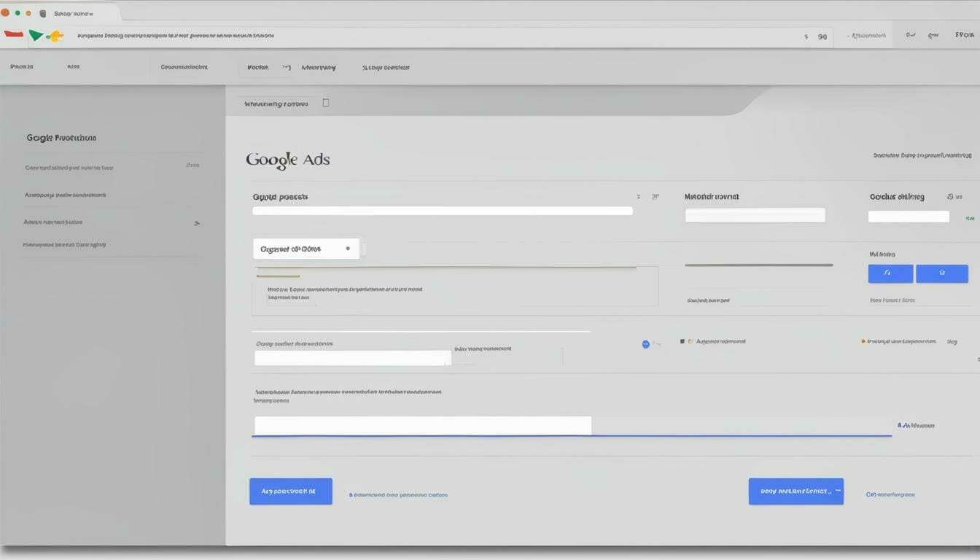
Task: Click the left blue icon button on right
Action: pyautogui.click(x=890, y=273)
